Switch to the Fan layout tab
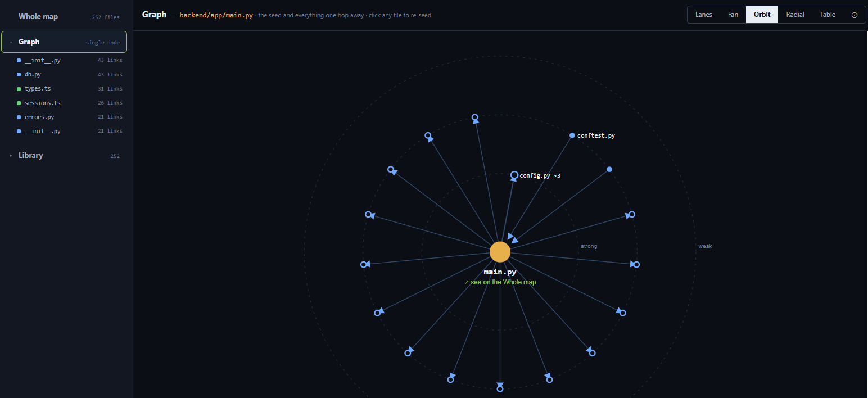Image resolution: width=868 pixels, height=398 pixels. click(x=733, y=15)
